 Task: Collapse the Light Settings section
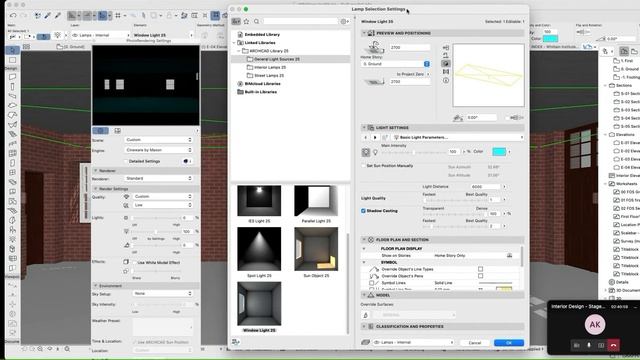[364, 128]
